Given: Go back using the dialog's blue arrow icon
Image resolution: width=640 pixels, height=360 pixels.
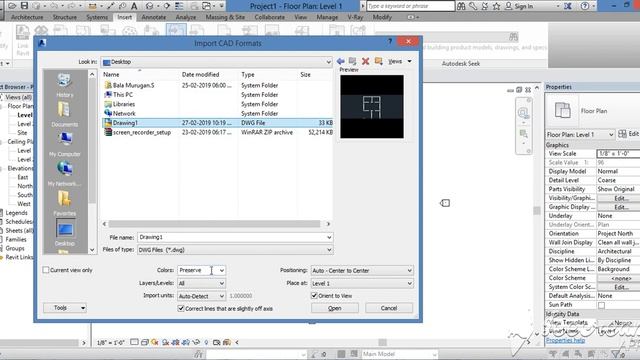Looking at the screenshot, I should pos(340,61).
